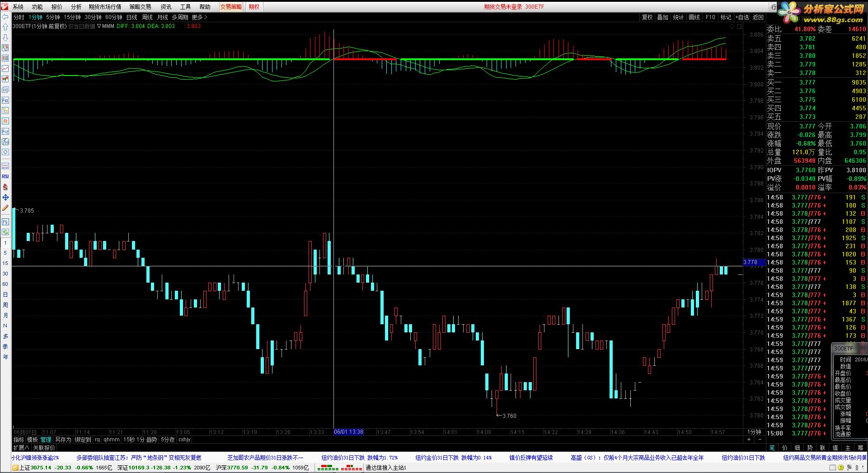Click the RSI indicator icon
Screen dimensions: 868x473
point(5,176)
